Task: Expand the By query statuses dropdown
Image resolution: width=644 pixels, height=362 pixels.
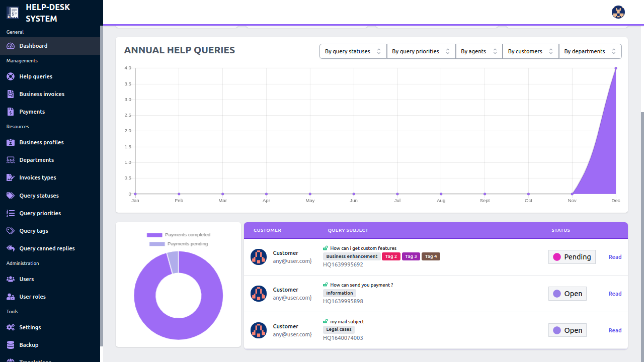Action: click(x=353, y=51)
